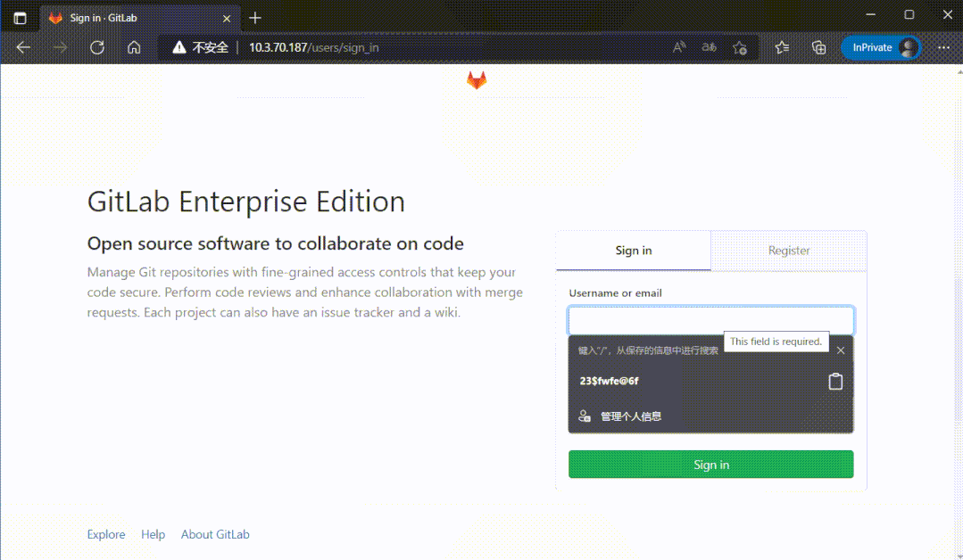
Task: Click the clipboard icon in the autofill popup
Action: [x=835, y=381]
